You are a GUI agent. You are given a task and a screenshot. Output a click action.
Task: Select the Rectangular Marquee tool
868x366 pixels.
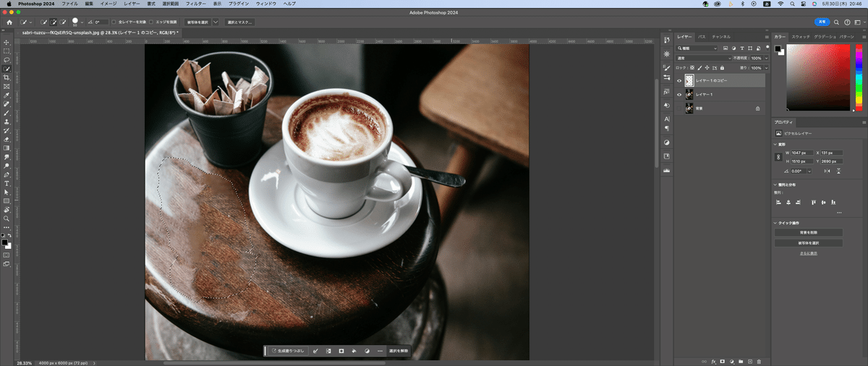pos(7,51)
